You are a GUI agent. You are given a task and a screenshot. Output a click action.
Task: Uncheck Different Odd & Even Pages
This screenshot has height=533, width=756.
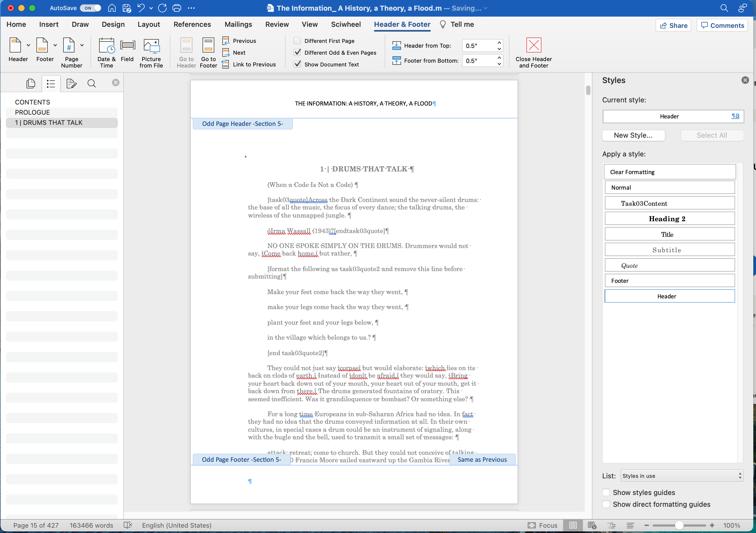tap(297, 53)
